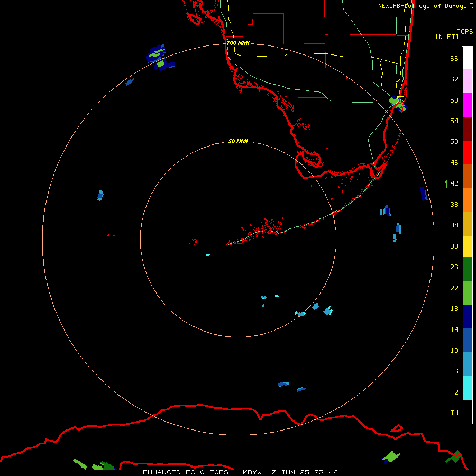Click the green echo on the east coast near Miami
476x476 pixels.
[x=398, y=104]
